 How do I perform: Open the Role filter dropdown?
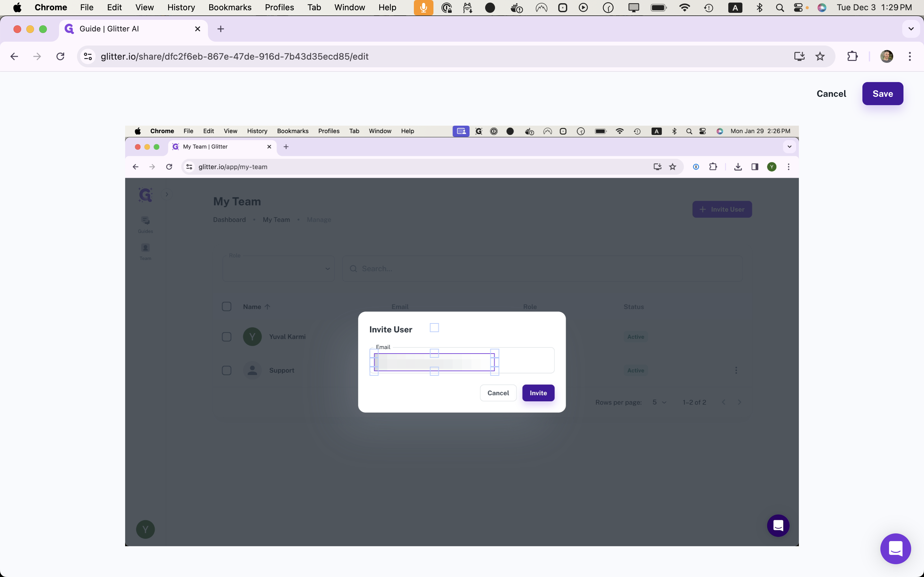[278, 269]
